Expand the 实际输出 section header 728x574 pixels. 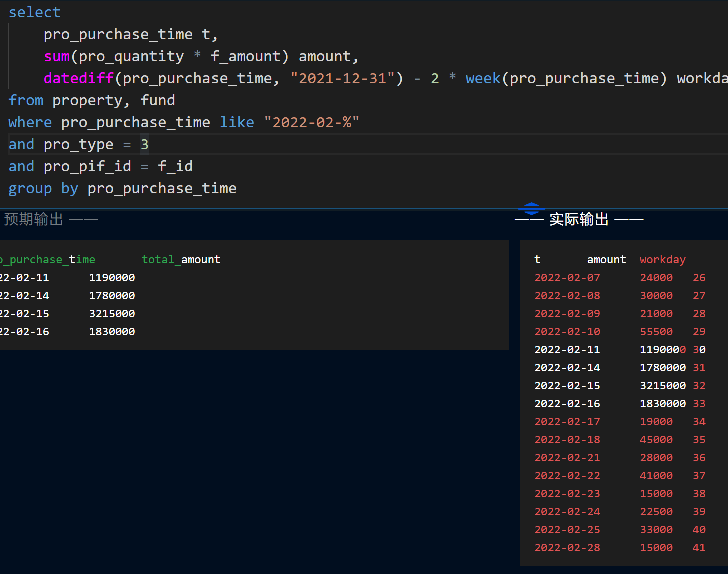578,219
